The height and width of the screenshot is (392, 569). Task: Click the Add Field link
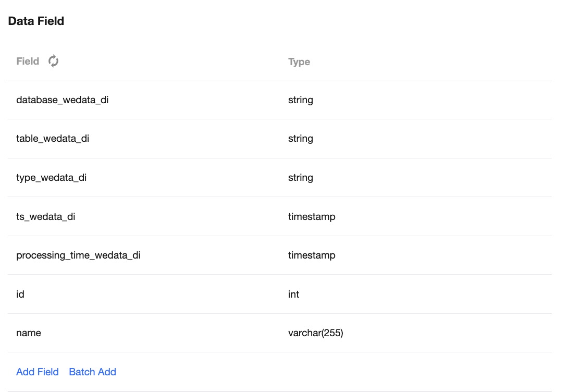click(x=38, y=372)
